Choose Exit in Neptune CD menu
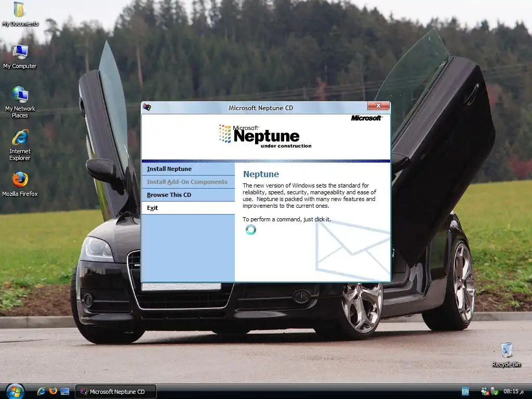 [x=188, y=208]
